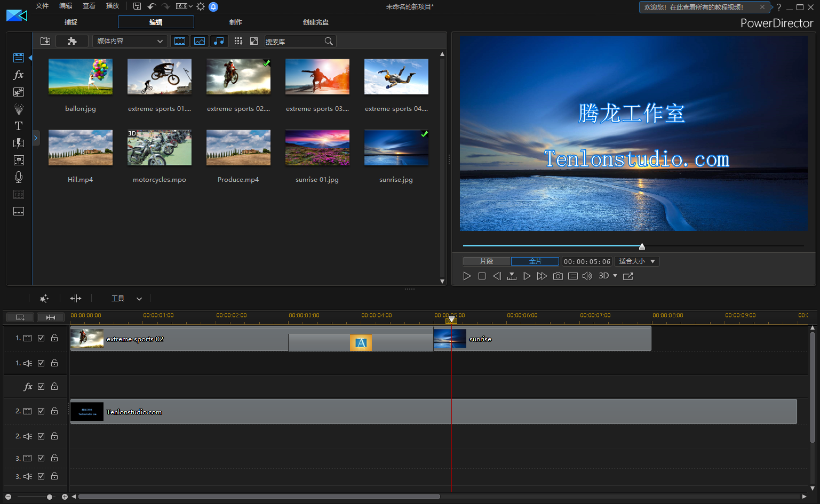Fast forward the preview
Viewport: 820px width, 504px height.
(542, 276)
